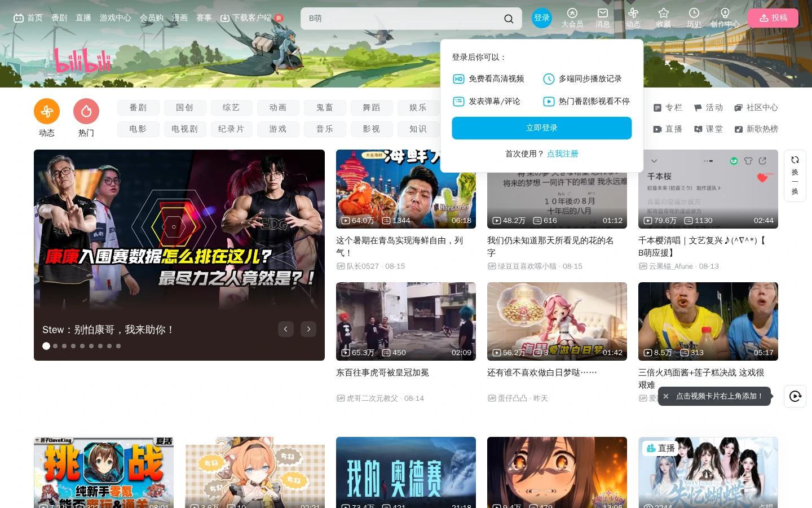Open video titled 还有谁不喜欢做白日梦哒

click(x=542, y=373)
